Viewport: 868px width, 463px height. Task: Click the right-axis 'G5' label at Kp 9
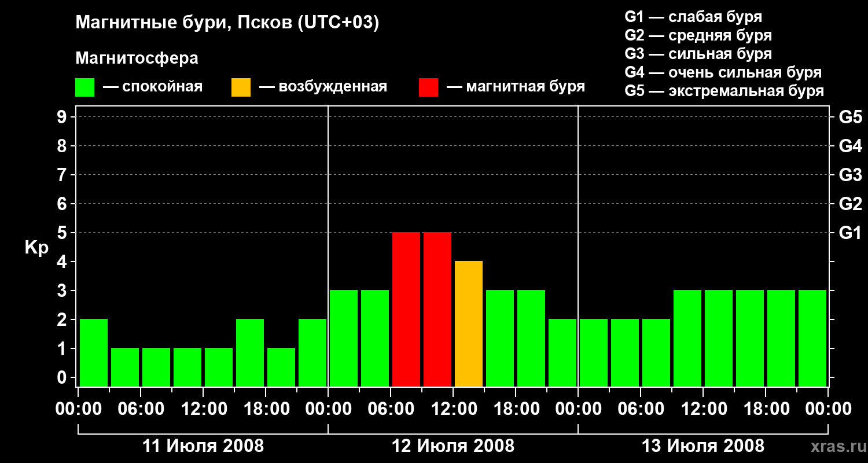(x=850, y=117)
